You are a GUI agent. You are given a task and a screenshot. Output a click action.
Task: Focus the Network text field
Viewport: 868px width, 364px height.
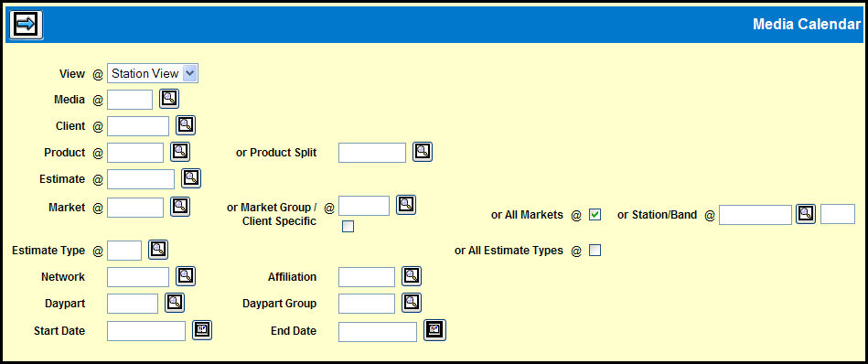pyautogui.click(x=138, y=276)
